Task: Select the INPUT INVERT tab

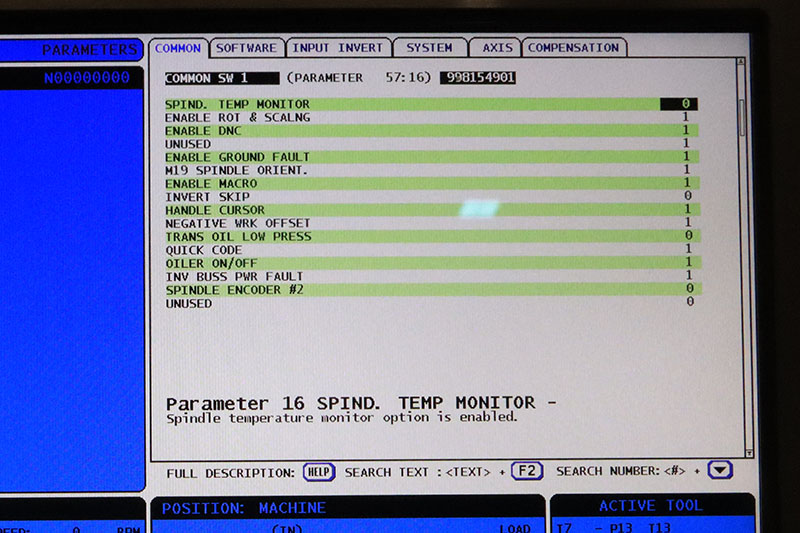Action: pyautogui.click(x=338, y=48)
